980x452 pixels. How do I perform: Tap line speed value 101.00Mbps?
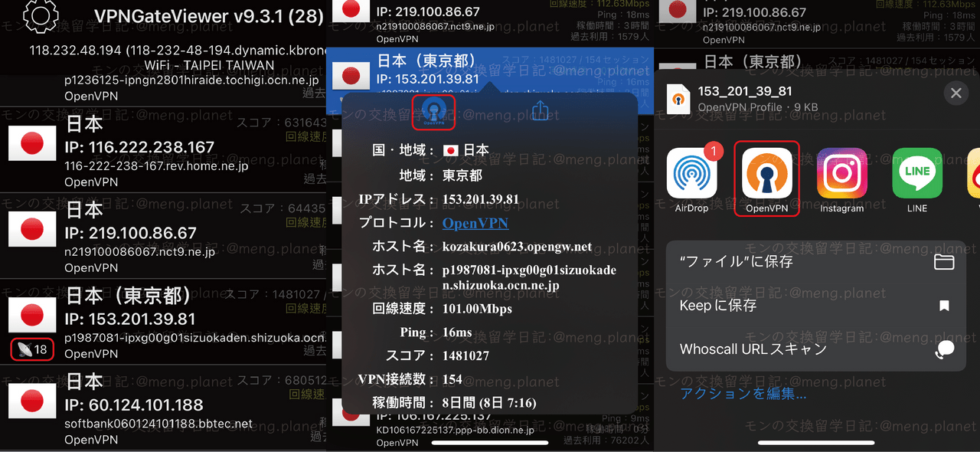[477, 309]
